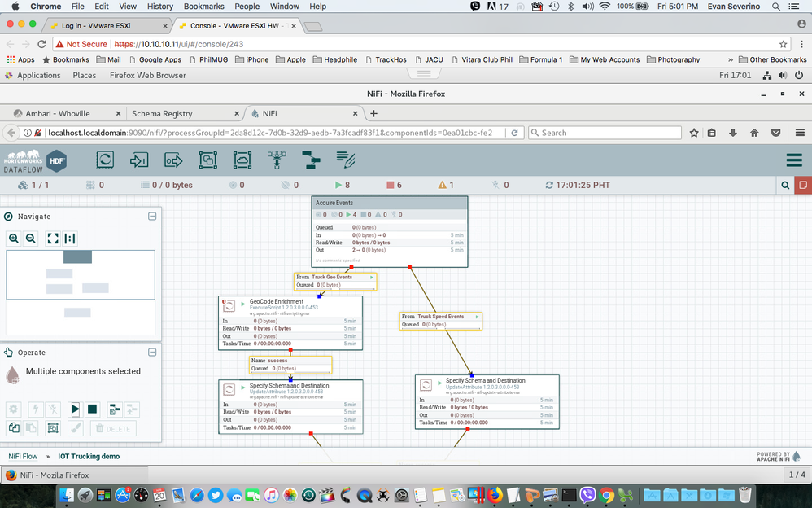Select the Remote Process Group icon
812x508 pixels.
pyautogui.click(x=242, y=160)
